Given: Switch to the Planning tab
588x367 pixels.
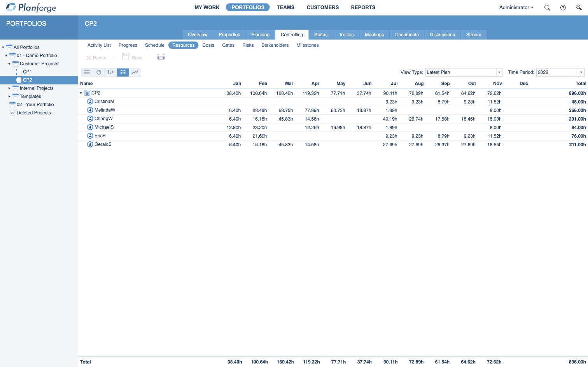Looking at the screenshot, I should (x=260, y=35).
